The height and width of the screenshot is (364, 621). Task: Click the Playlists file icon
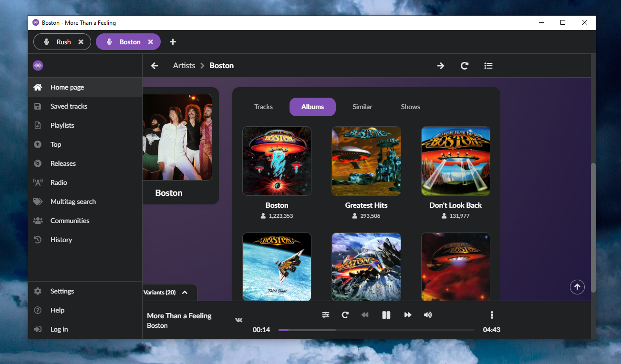[x=38, y=125]
